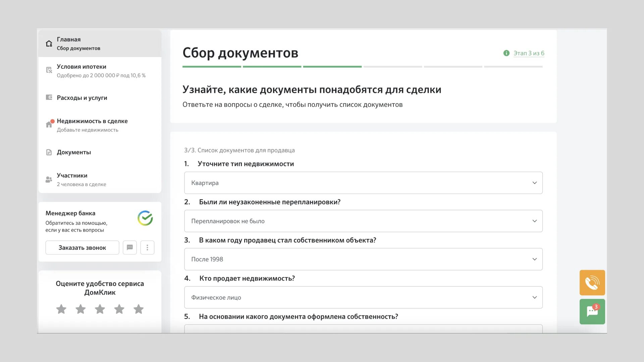Screen dimensions: 644x362
Task: Rate service with first star
Action: (61, 309)
